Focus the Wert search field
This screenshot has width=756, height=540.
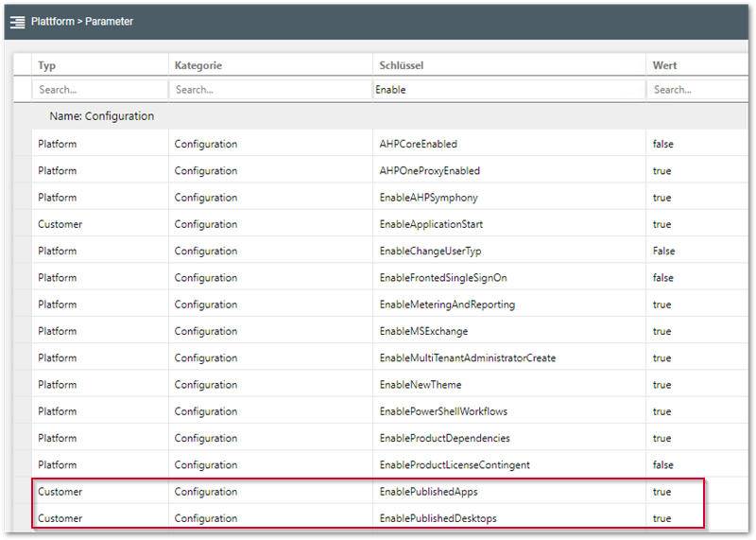tap(697, 90)
